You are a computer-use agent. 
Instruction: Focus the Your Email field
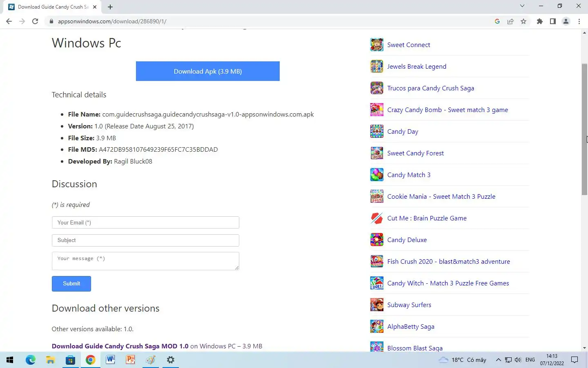(145, 222)
